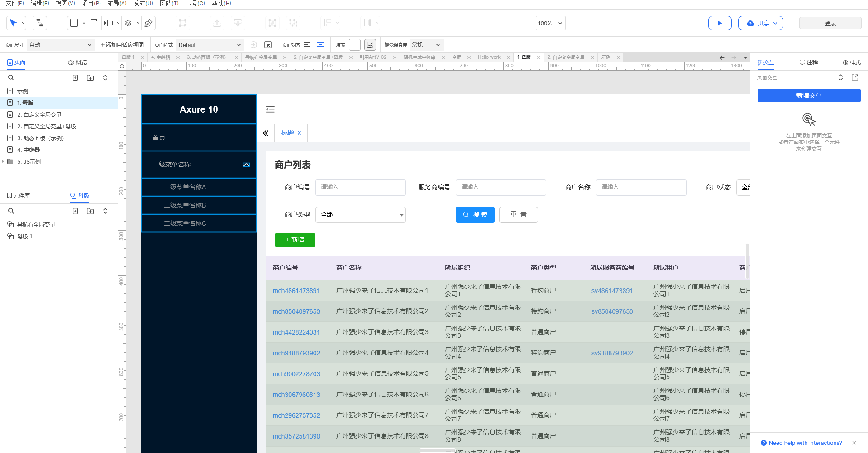Switch to the 样式 tab
This screenshot has height=453, width=868.
coord(852,62)
